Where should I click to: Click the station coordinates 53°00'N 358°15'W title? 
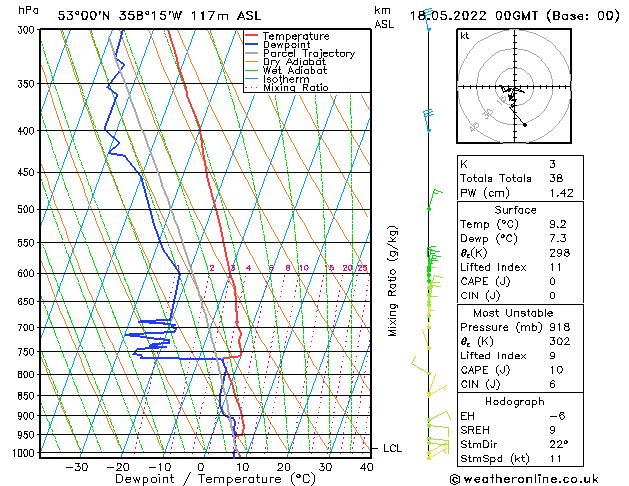point(159,16)
